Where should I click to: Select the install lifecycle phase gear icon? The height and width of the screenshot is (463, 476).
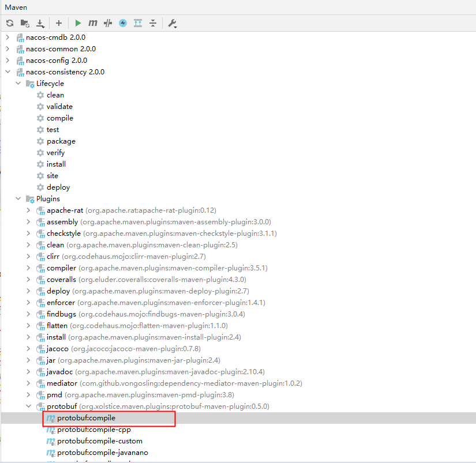[x=40, y=164]
